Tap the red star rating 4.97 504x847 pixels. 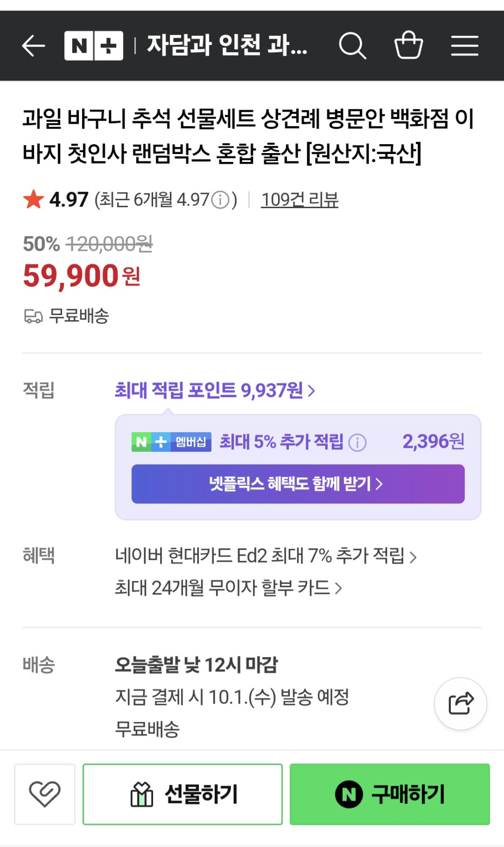pos(56,200)
